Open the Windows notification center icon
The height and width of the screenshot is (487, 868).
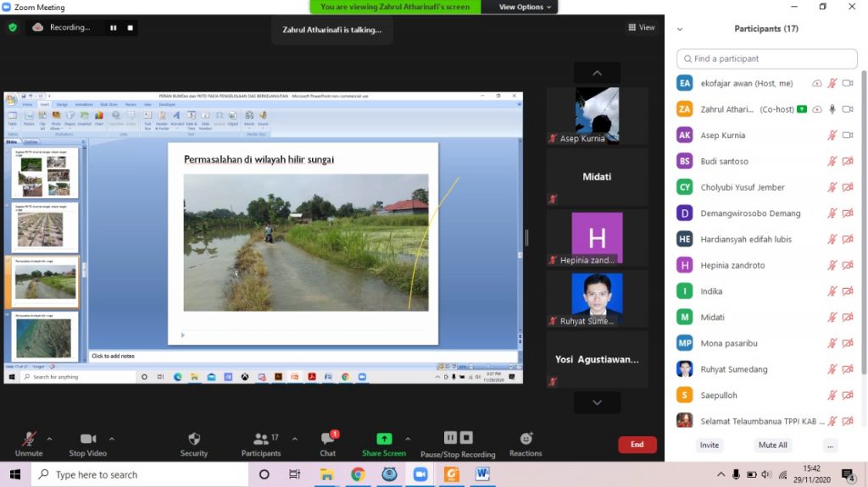click(x=848, y=474)
